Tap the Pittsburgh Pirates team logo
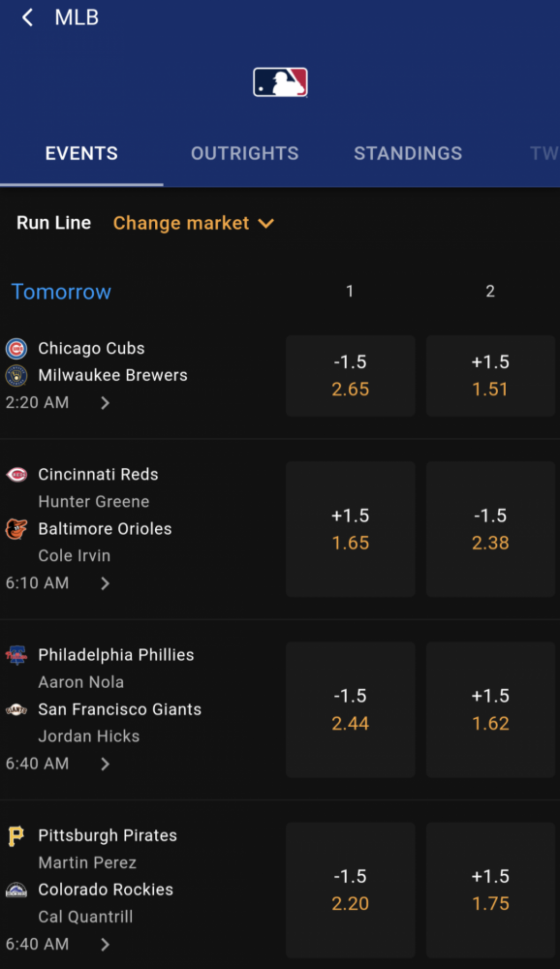560x969 pixels. point(16,835)
